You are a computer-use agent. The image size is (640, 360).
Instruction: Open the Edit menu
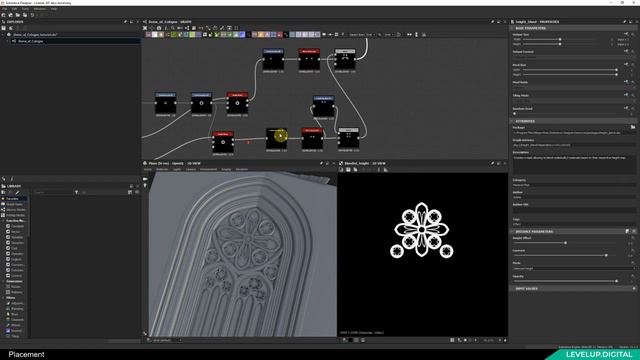(14, 9)
